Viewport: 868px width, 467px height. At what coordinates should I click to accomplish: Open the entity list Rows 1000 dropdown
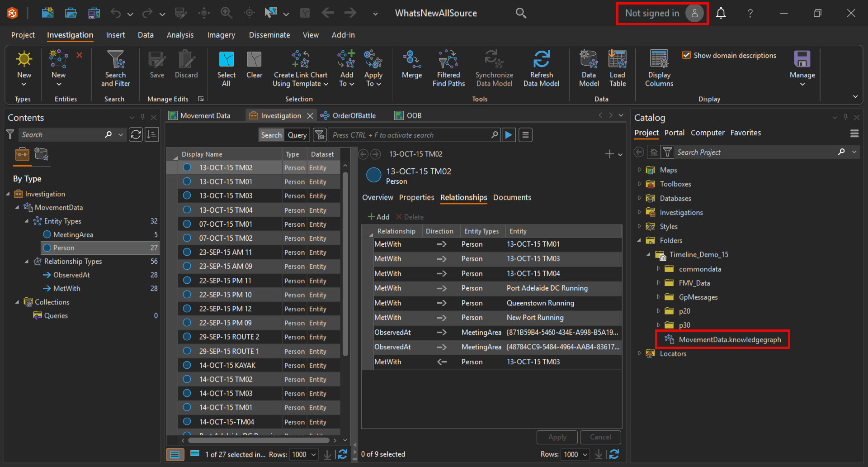pyautogui.click(x=304, y=454)
